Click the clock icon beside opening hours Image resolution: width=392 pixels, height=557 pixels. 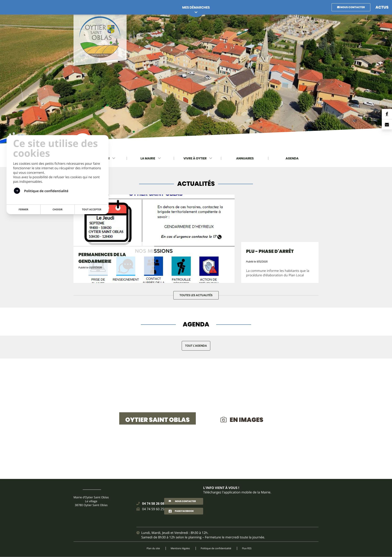click(138, 533)
